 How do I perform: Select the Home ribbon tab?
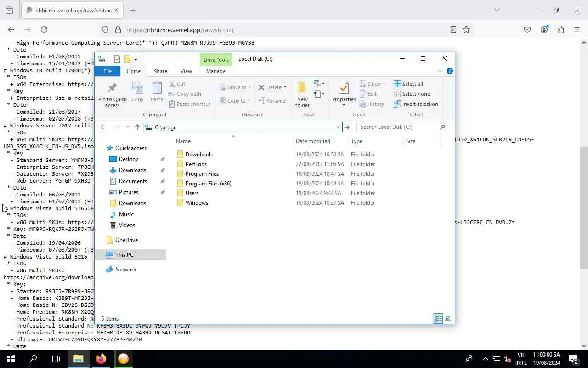click(x=134, y=71)
